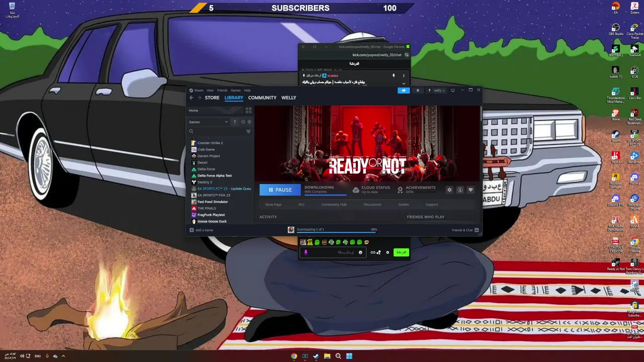Select Destiny 2 in library list

click(204, 182)
